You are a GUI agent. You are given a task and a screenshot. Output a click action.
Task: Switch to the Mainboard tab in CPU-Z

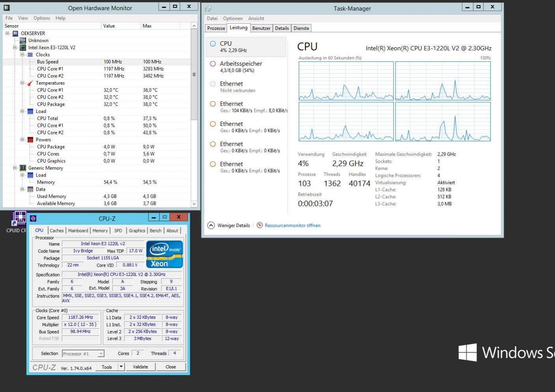tap(78, 231)
